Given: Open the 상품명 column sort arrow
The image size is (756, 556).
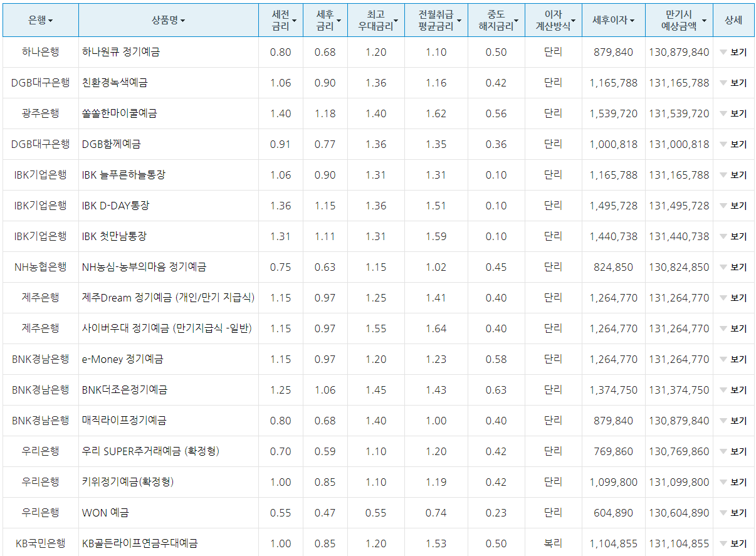Looking at the screenshot, I should click(x=184, y=19).
